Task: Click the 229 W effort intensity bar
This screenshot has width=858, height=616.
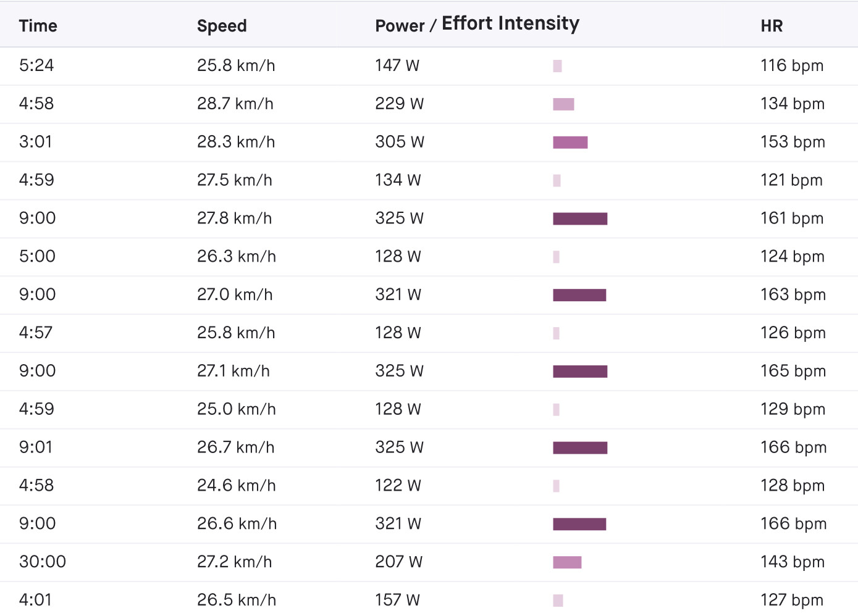Action: click(x=563, y=104)
